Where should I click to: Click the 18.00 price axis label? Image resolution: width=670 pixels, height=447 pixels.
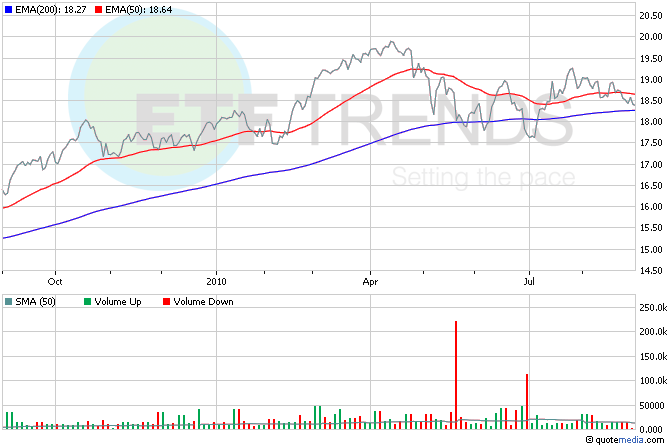[x=651, y=122]
